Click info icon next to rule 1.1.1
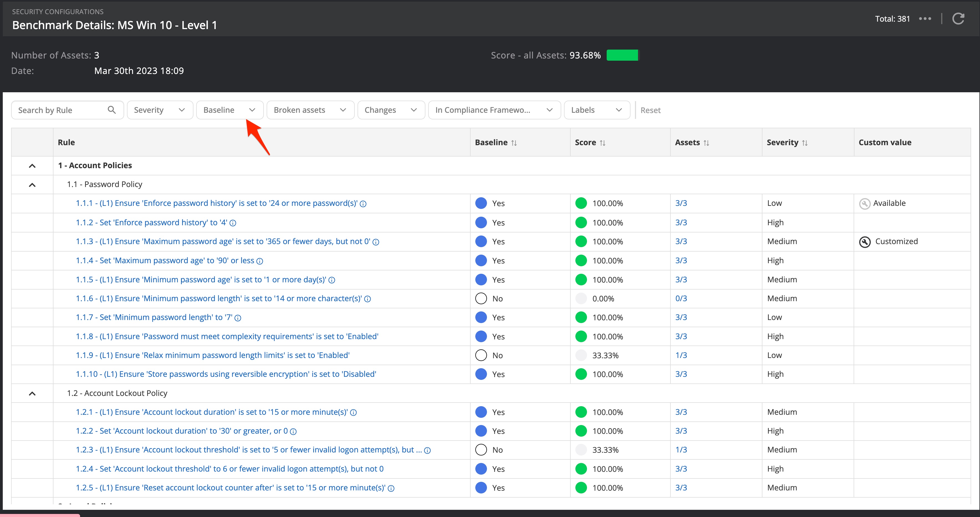This screenshot has height=517, width=980. pos(363,204)
